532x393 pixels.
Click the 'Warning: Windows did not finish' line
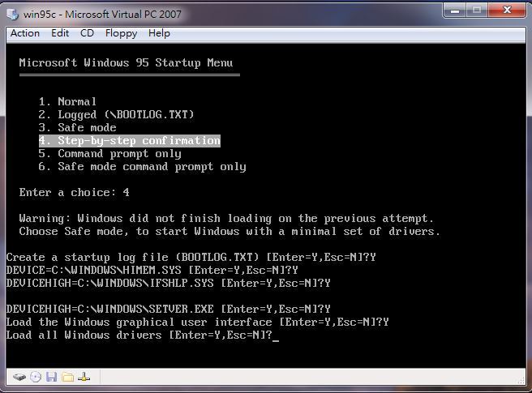coord(226,218)
